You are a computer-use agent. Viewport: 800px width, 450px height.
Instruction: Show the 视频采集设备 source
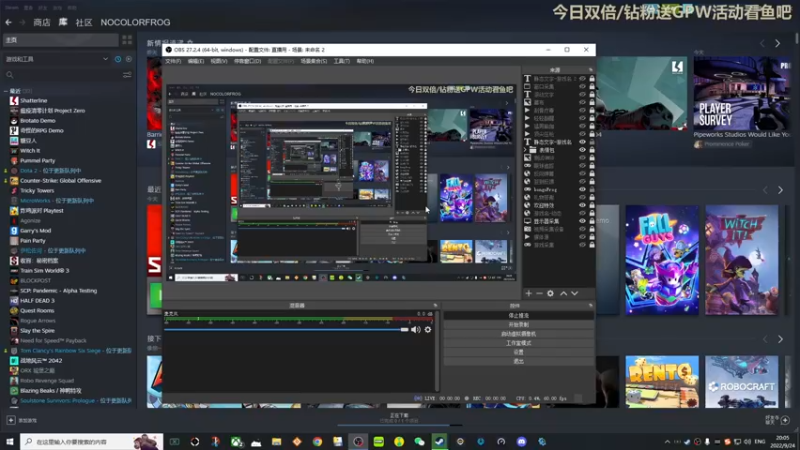click(582, 229)
